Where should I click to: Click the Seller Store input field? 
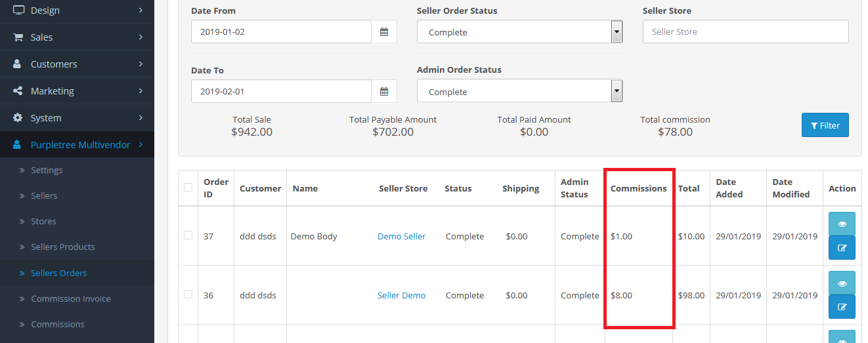tap(745, 31)
